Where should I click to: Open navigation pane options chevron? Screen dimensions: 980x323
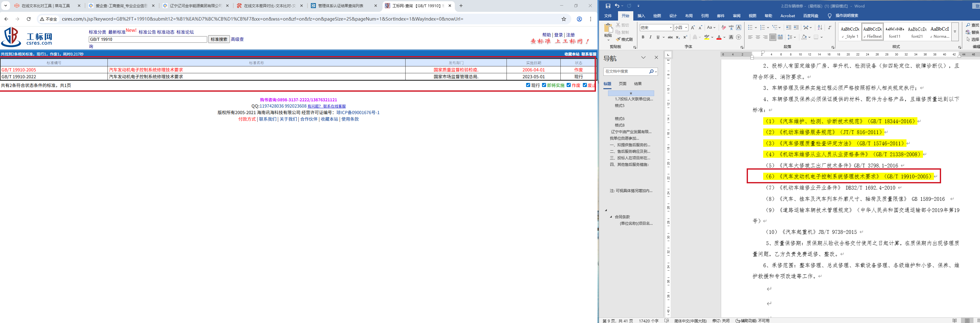click(x=643, y=57)
